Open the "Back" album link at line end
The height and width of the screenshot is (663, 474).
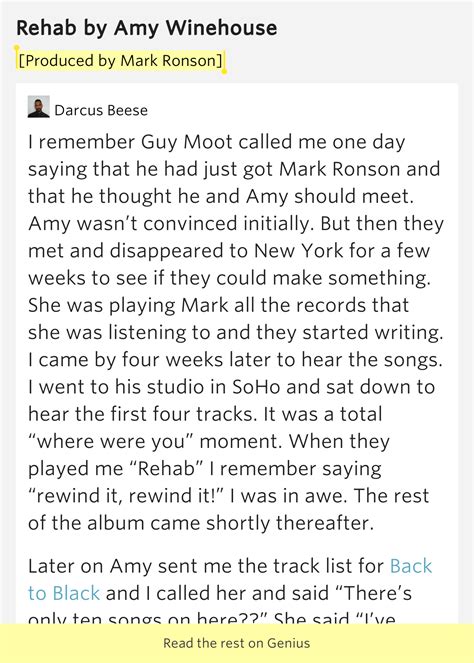coord(411,566)
